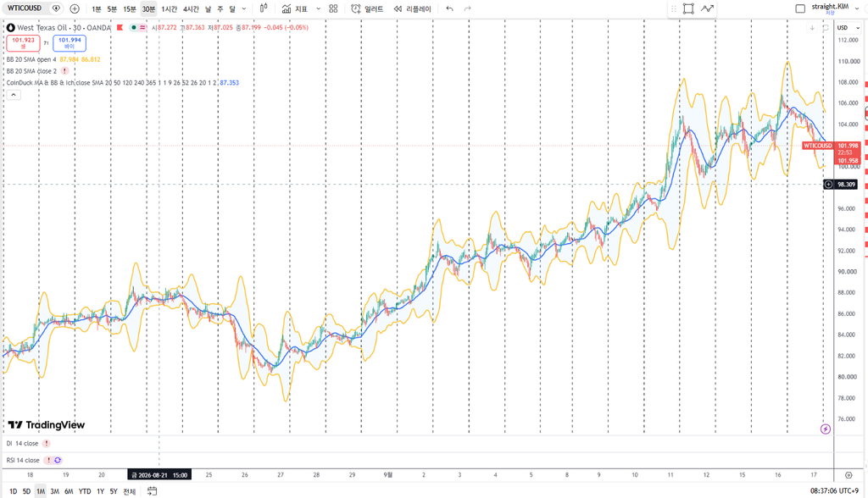Select the DI 14 close indicator label

pyautogui.click(x=22, y=443)
